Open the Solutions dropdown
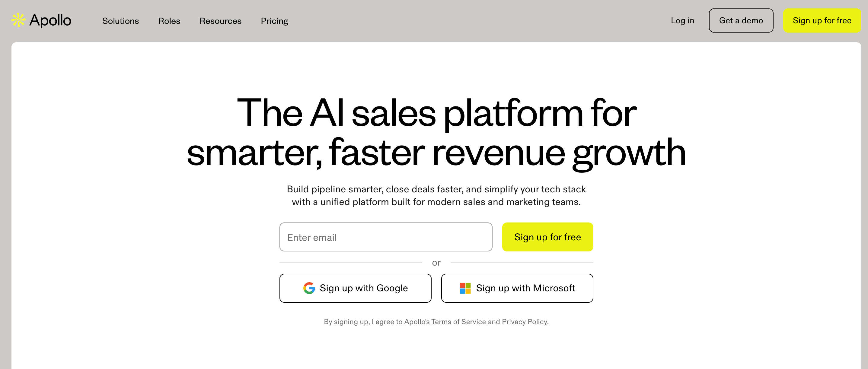 pyautogui.click(x=120, y=21)
